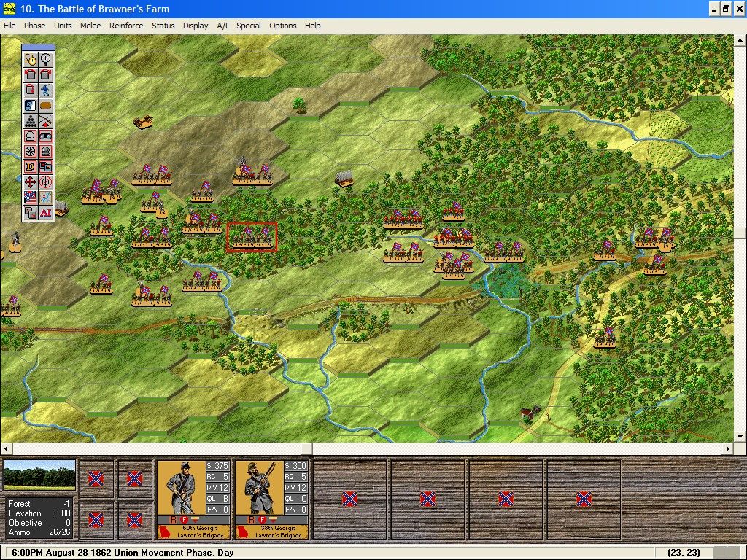The width and height of the screenshot is (747, 560).
Task: Open the Phase menu
Action: 34,26
